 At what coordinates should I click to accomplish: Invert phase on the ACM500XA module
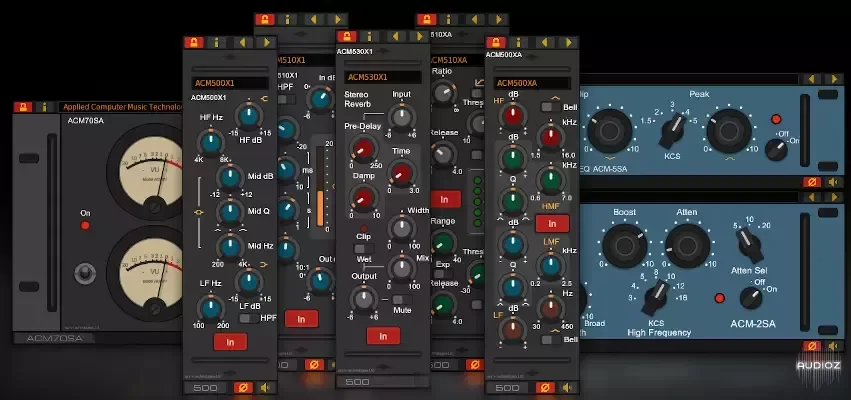tap(545, 388)
